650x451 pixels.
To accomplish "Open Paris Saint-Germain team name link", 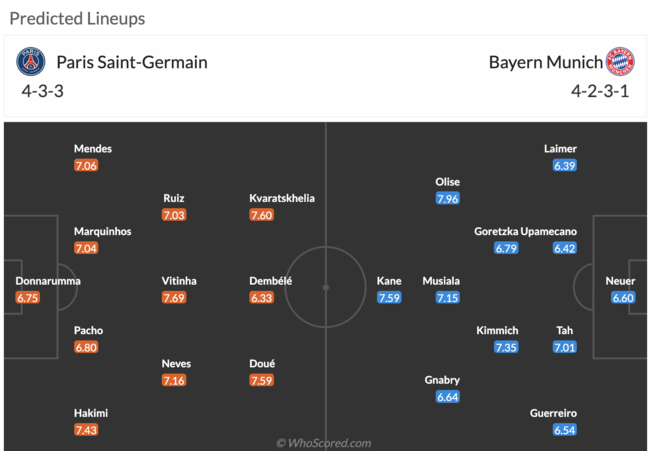I will pyautogui.click(x=132, y=62).
